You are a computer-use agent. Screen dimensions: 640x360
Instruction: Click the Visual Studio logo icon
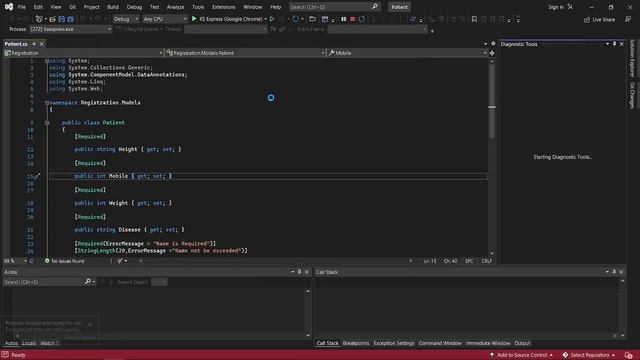(x=9, y=7)
